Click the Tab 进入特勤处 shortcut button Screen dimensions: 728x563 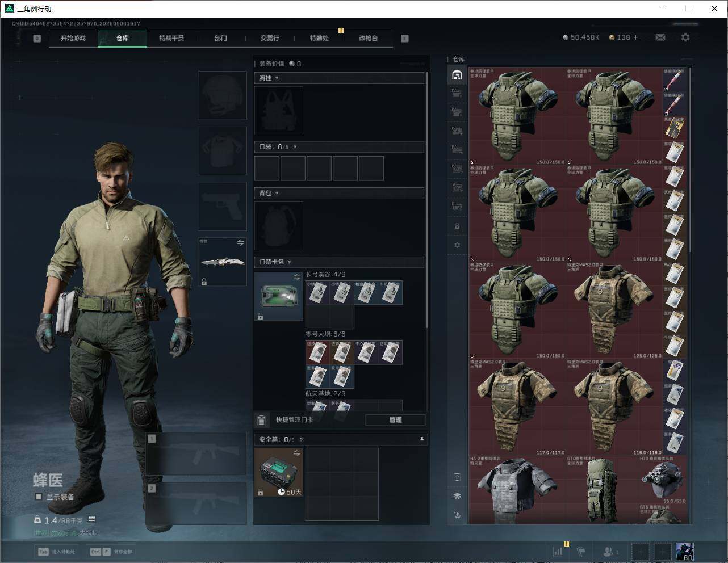56,552
